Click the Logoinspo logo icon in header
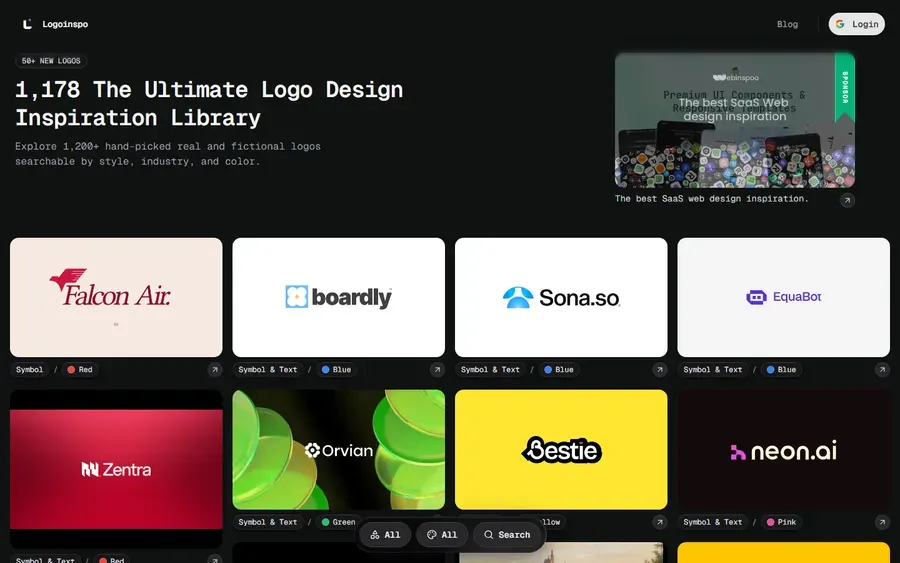 click(x=27, y=24)
